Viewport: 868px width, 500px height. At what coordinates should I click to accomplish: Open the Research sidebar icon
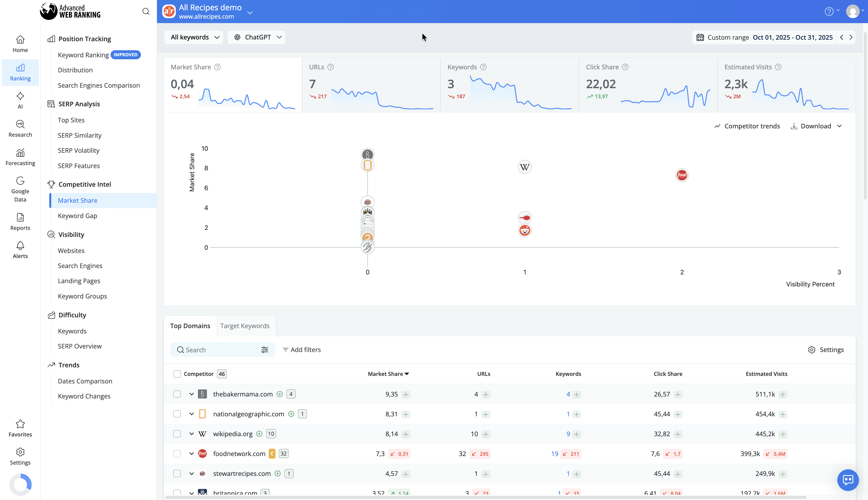pos(20,124)
